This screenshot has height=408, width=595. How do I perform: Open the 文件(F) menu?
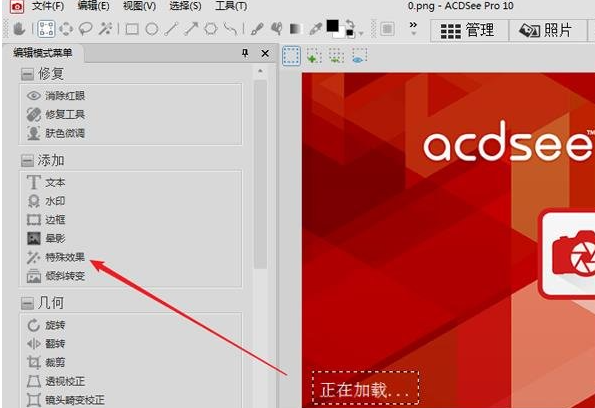tap(48, 6)
